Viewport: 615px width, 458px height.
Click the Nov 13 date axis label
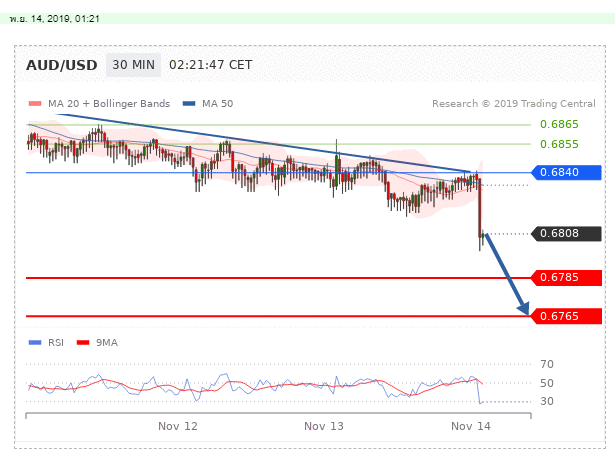324,426
